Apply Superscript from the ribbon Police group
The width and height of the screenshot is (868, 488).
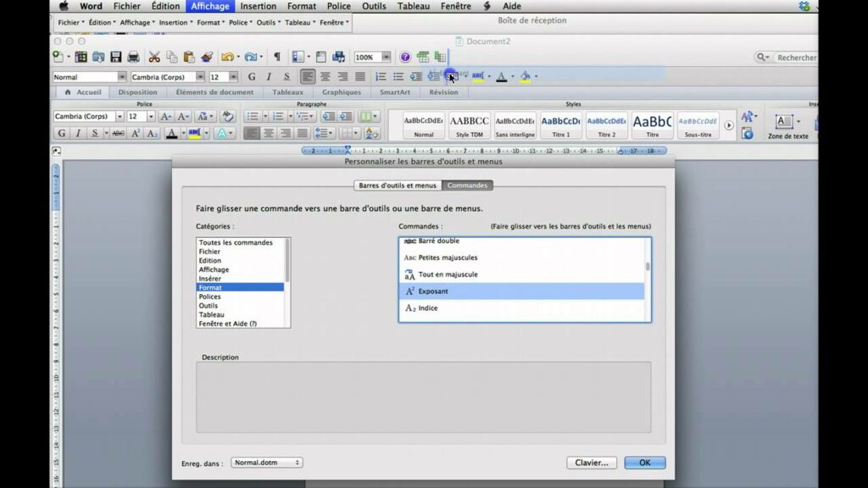[x=137, y=133]
